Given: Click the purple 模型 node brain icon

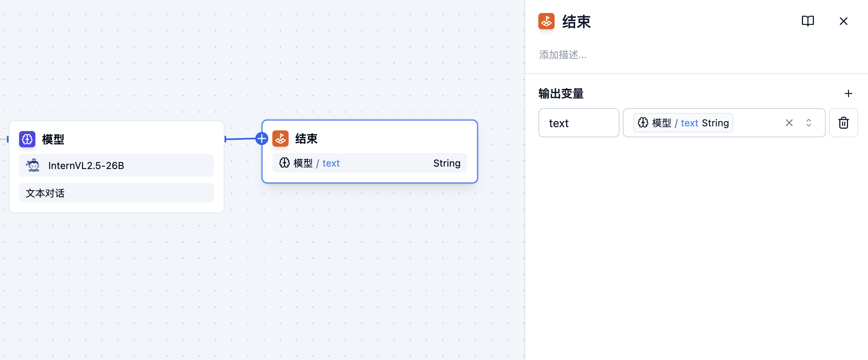Looking at the screenshot, I should (27, 139).
